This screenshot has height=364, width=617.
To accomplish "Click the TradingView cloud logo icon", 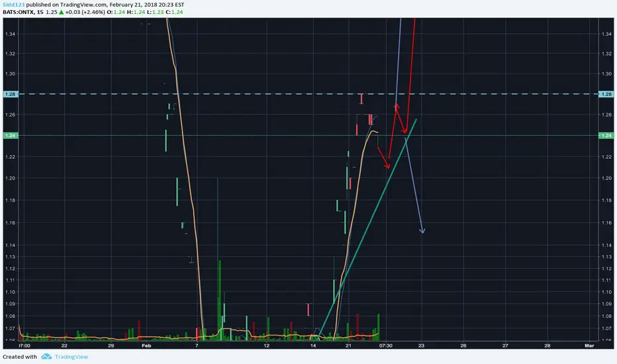I will coord(46,357).
